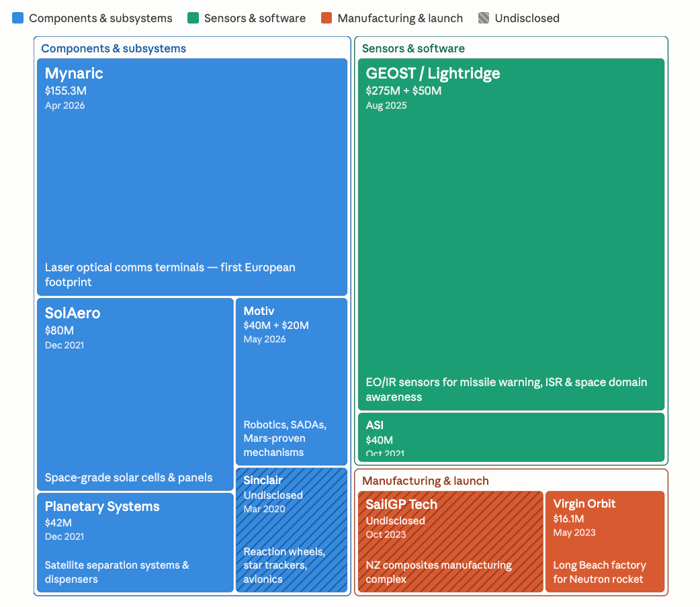
Task: Click the $40M + $20M Motiv value
Action: click(276, 326)
